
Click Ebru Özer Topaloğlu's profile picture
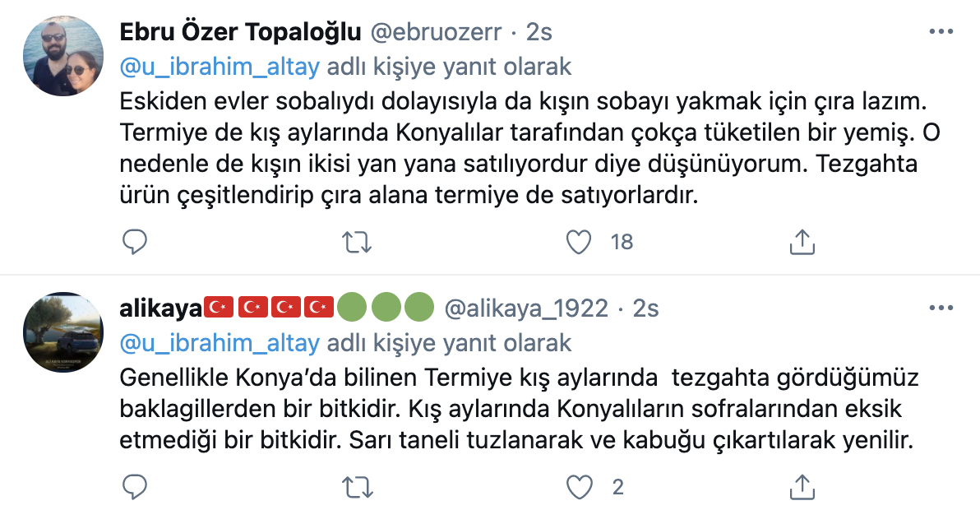[63, 53]
